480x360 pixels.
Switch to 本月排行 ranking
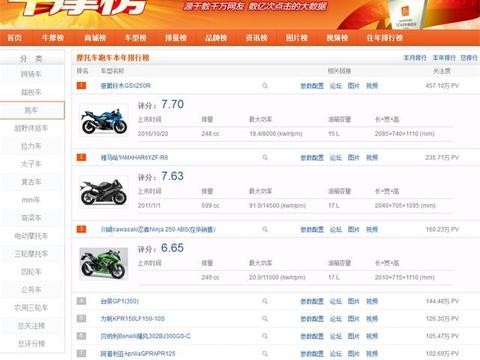point(415,58)
